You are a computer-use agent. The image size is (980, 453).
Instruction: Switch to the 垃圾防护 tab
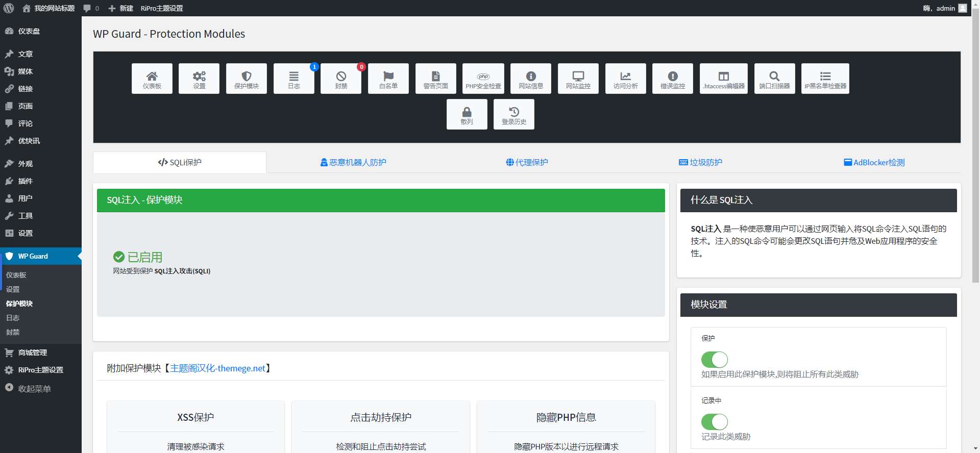tap(700, 162)
